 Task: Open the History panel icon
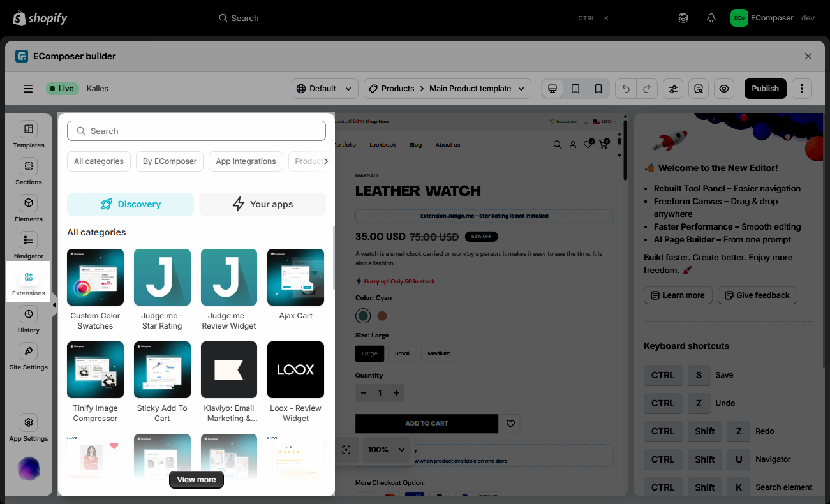click(x=29, y=315)
